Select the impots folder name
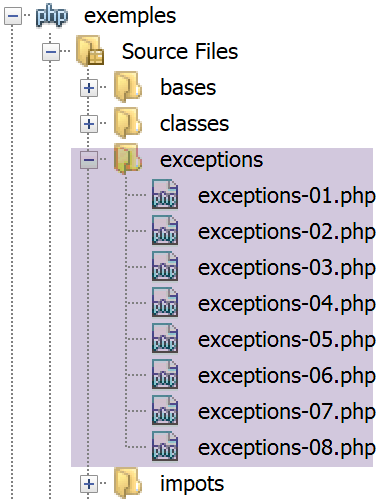Screen dimensions: 386x501 click(192, 484)
